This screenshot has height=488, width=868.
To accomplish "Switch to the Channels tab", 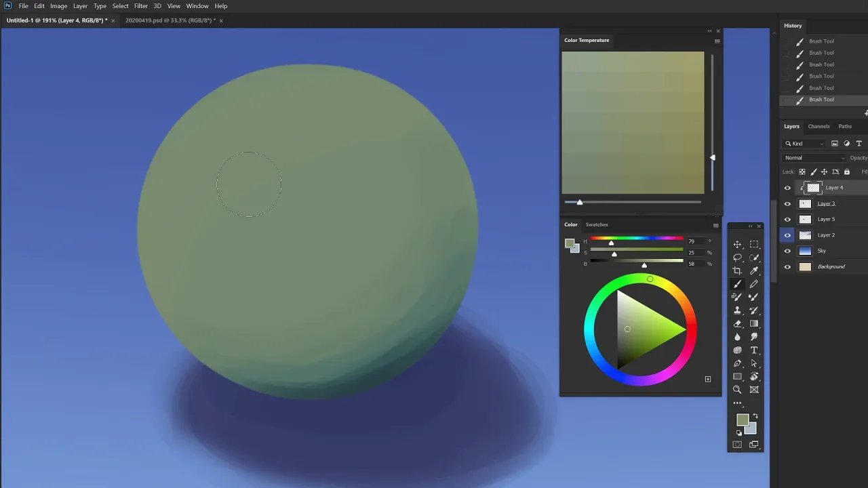I will coord(818,126).
